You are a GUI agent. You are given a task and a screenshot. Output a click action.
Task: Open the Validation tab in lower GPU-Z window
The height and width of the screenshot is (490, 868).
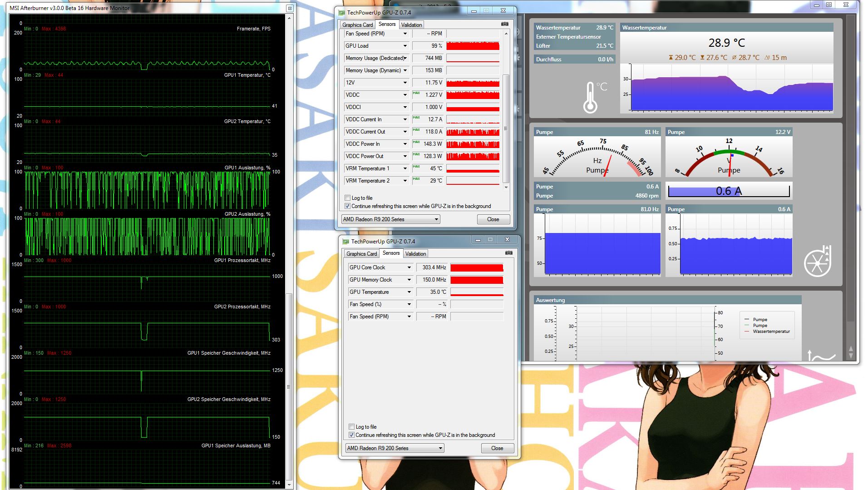pos(416,254)
